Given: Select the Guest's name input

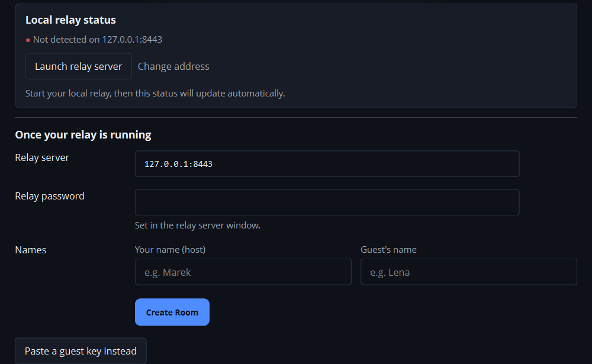Looking at the screenshot, I should (x=468, y=272).
